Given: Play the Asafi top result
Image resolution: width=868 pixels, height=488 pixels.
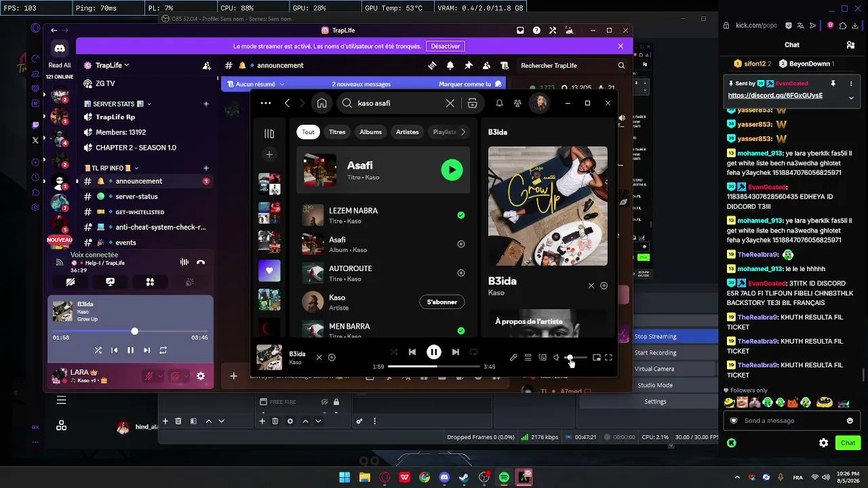Looking at the screenshot, I should click(452, 169).
